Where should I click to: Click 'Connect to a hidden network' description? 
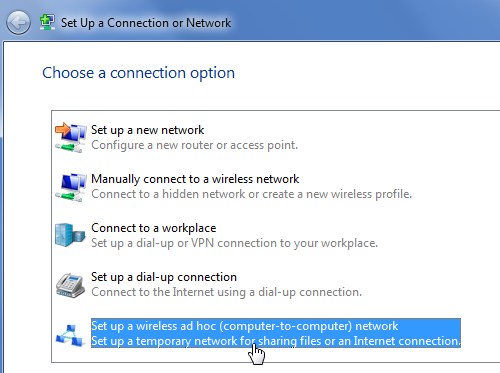tap(252, 194)
